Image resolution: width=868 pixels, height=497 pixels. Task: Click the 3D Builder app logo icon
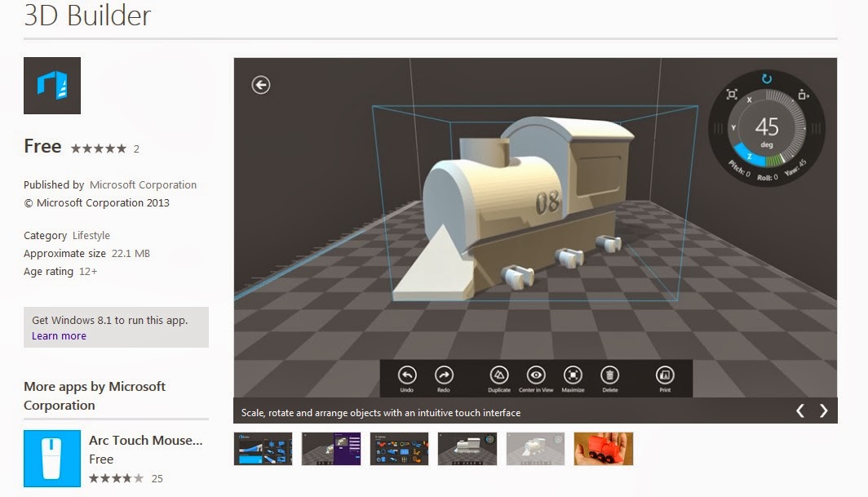click(x=51, y=85)
